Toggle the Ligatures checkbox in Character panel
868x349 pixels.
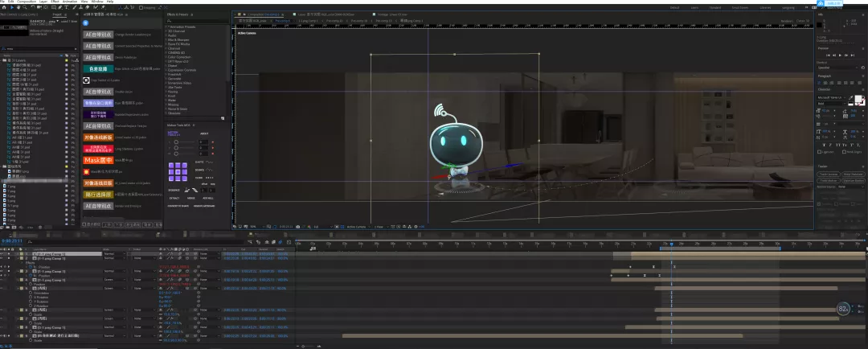click(819, 152)
